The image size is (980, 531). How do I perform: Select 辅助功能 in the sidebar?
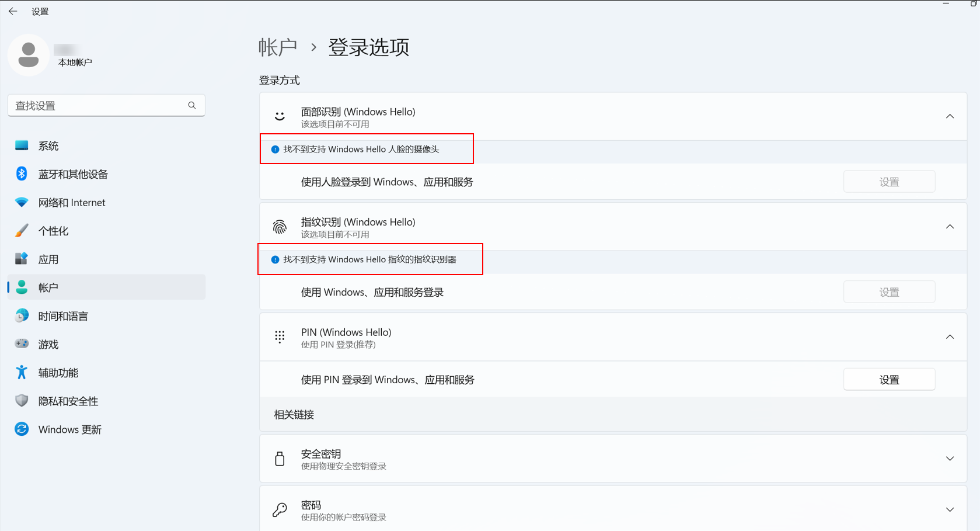tap(58, 373)
